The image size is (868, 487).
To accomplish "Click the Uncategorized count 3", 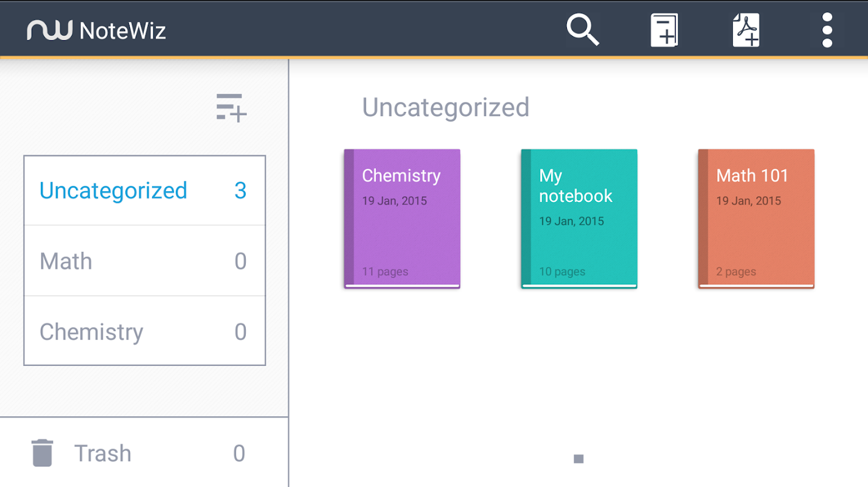I will point(240,191).
